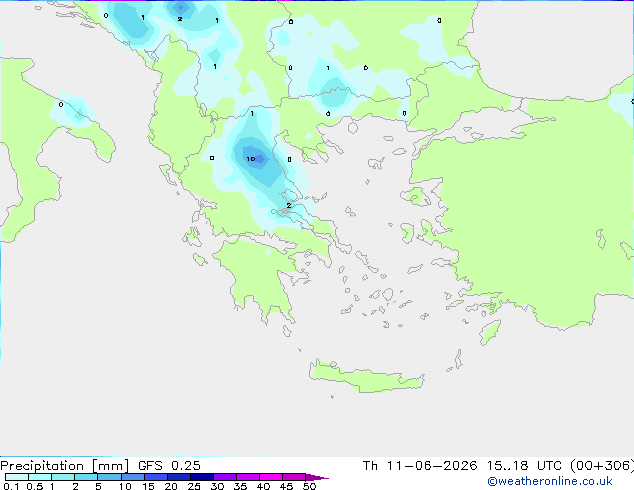Image resolution: width=634 pixels, height=490 pixels.
Task: Choose the 25–30 mm dark navy swatch
Action: pyautogui.click(x=201, y=477)
